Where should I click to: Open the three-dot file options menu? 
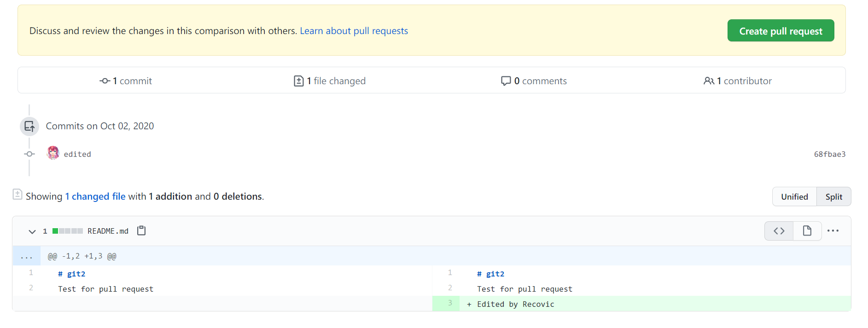point(833,231)
